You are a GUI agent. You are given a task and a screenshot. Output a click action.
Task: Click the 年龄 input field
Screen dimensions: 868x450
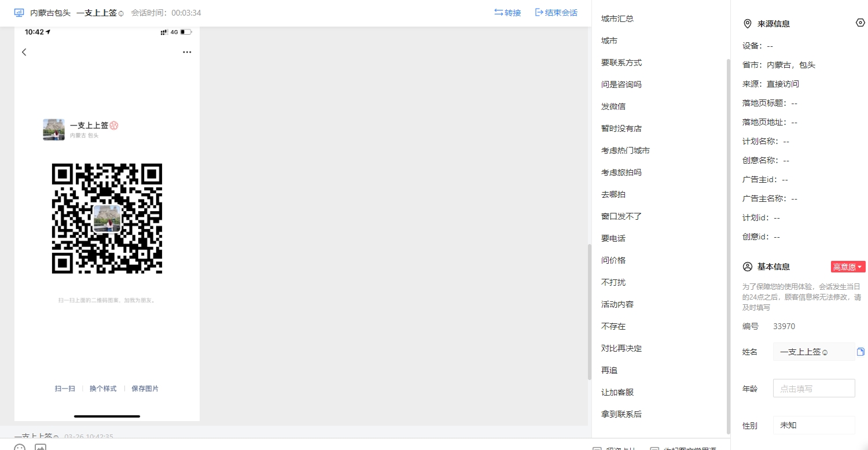point(814,388)
